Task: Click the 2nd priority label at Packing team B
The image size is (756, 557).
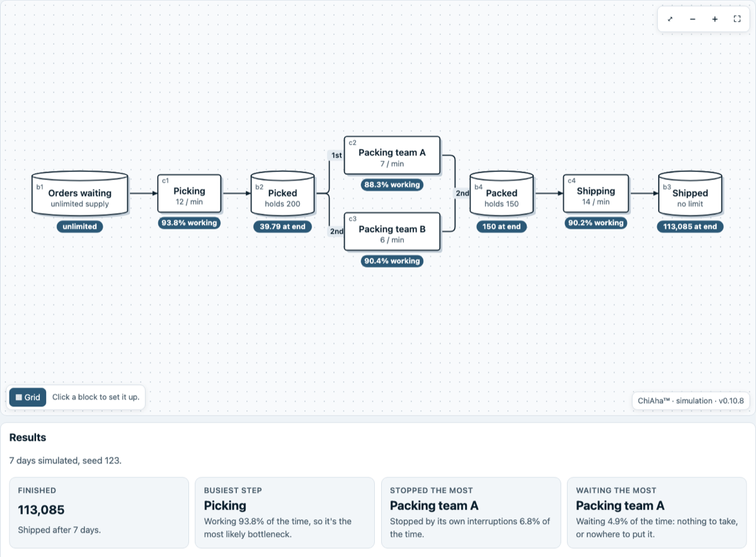Action: (x=336, y=231)
